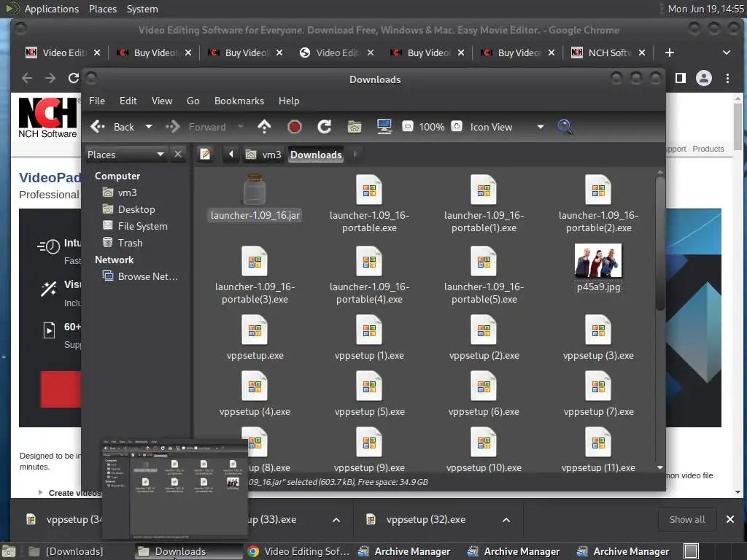
Task: Zoom out with the minus icon
Action: tap(408, 127)
